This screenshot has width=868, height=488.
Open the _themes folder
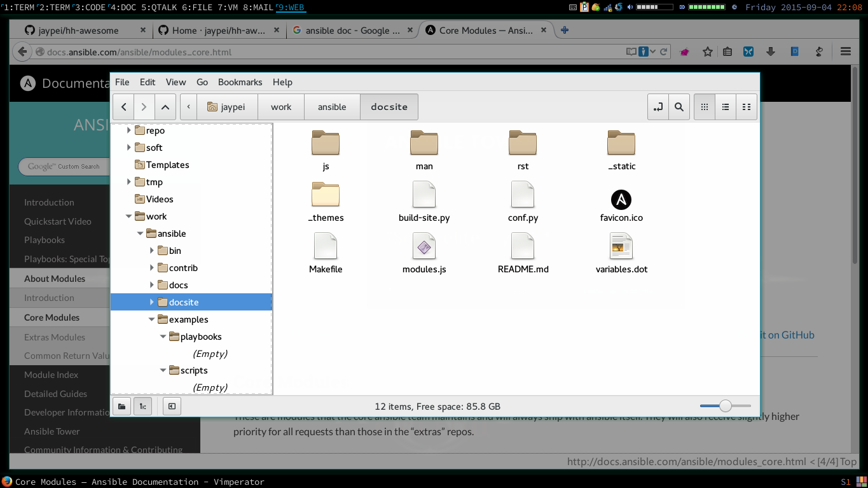click(x=326, y=202)
